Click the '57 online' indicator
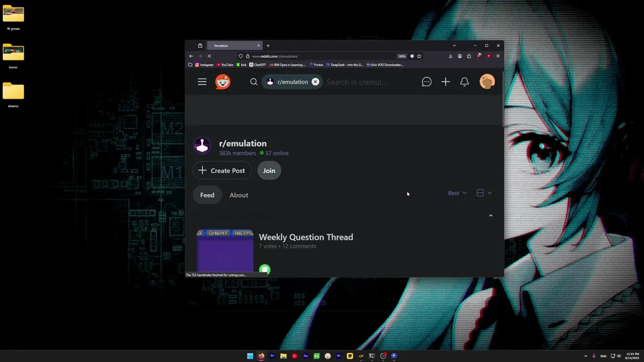The height and width of the screenshot is (362, 644). coord(274,153)
